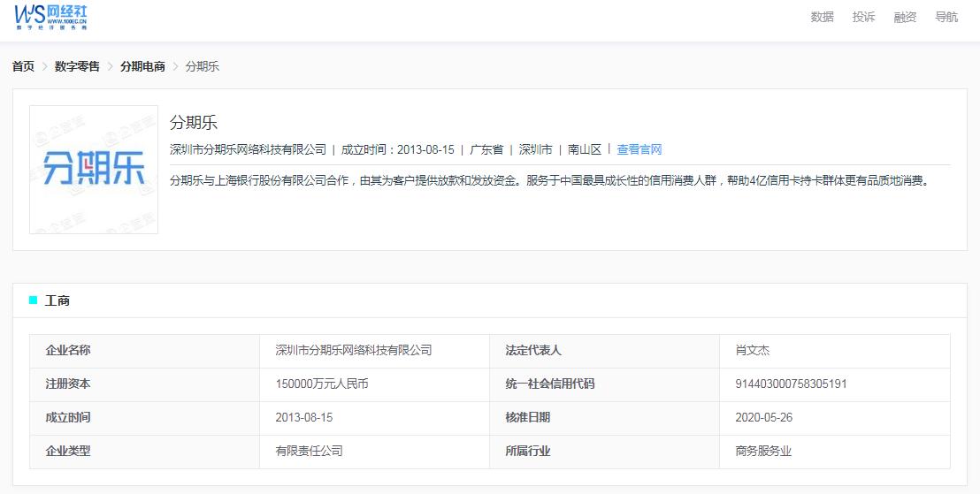Click company full name in header line

249,150
